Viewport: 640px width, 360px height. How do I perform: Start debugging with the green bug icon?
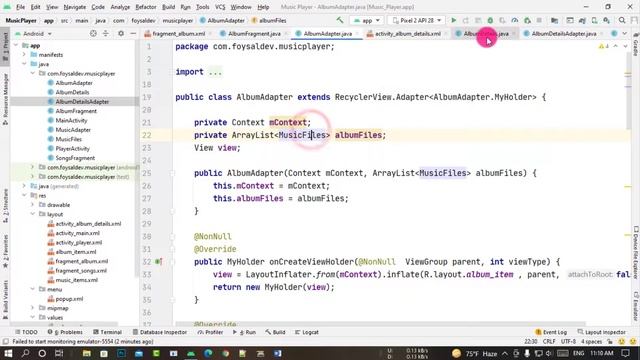pyautogui.click(x=490, y=20)
